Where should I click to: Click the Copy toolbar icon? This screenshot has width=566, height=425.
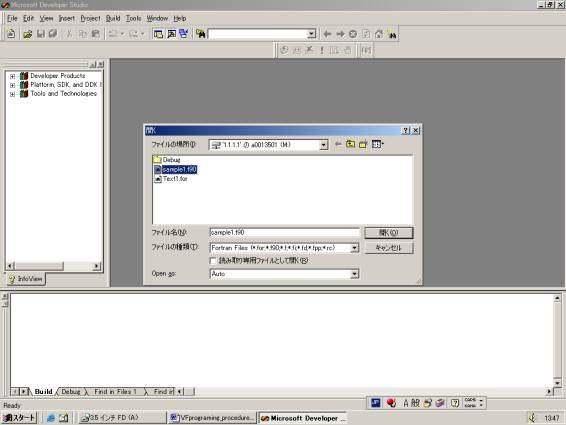pyautogui.click(x=83, y=34)
